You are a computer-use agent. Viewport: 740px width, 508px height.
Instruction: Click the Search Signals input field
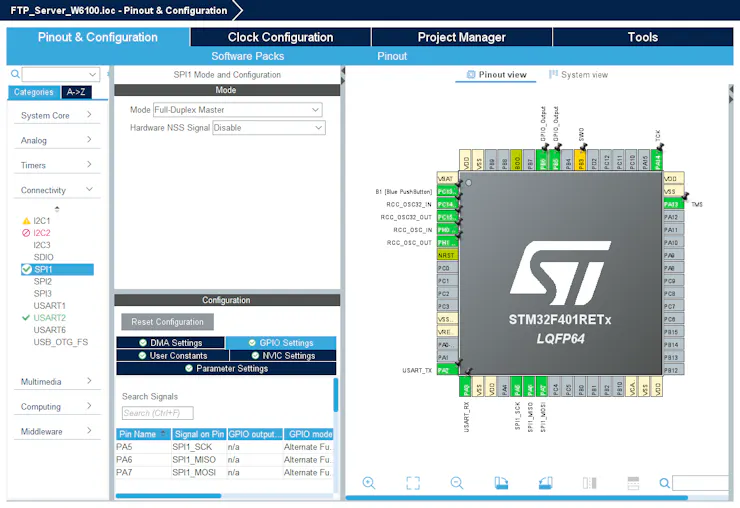pos(158,413)
